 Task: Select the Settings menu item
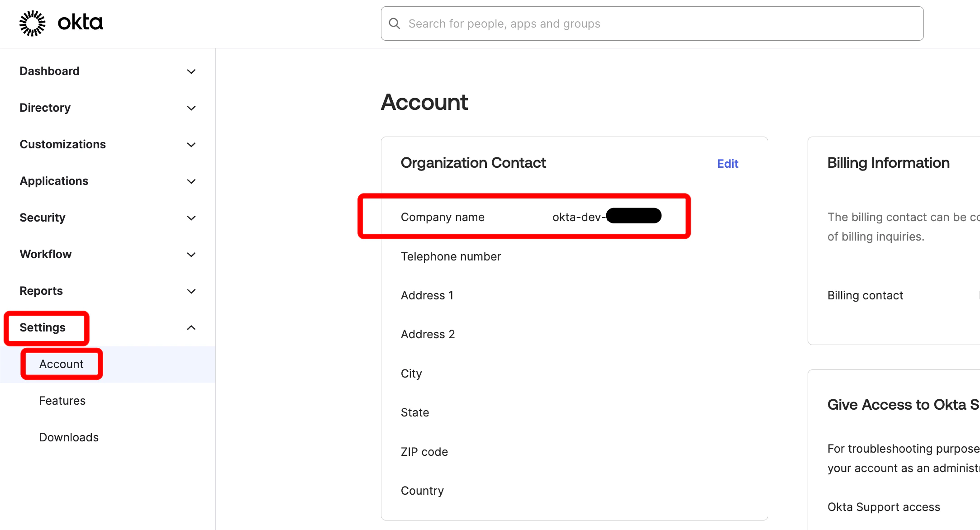coord(43,327)
